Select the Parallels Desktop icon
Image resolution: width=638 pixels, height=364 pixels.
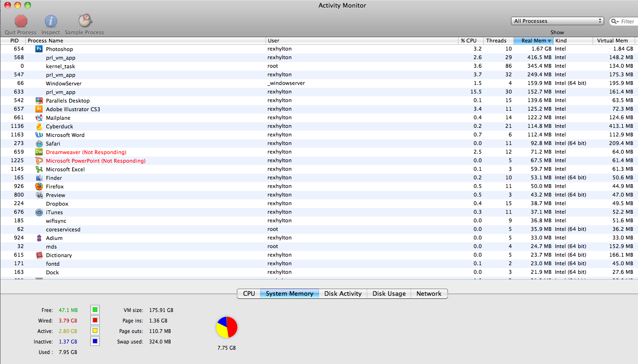[x=39, y=100]
